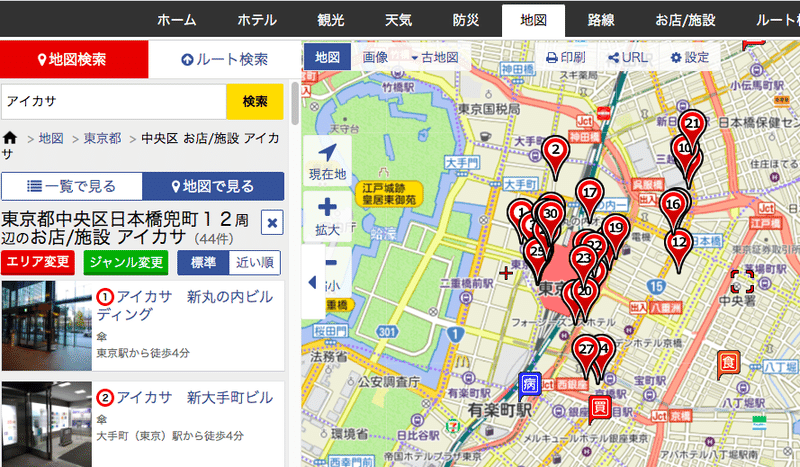Click map pin number 17

(x=590, y=194)
